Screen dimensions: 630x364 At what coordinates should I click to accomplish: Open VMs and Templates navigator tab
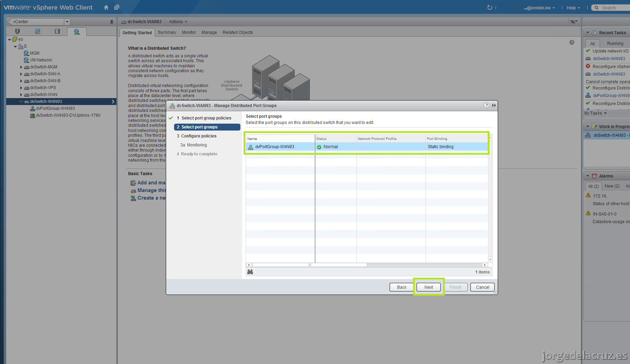coord(38,31)
